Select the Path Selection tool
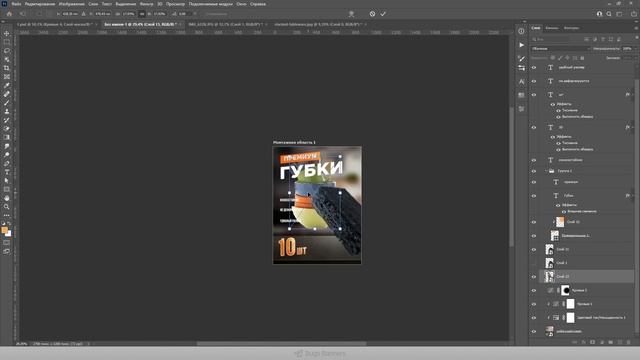640x360 pixels. 7,180
